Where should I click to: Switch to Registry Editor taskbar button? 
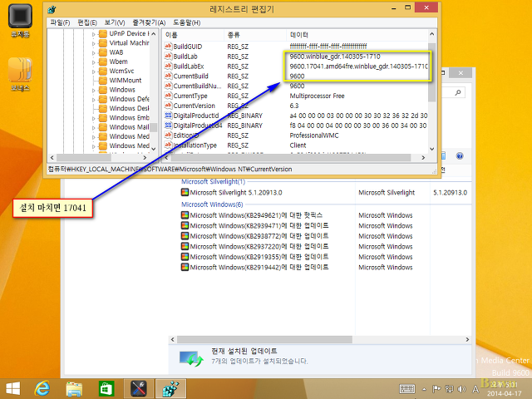tap(170, 388)
